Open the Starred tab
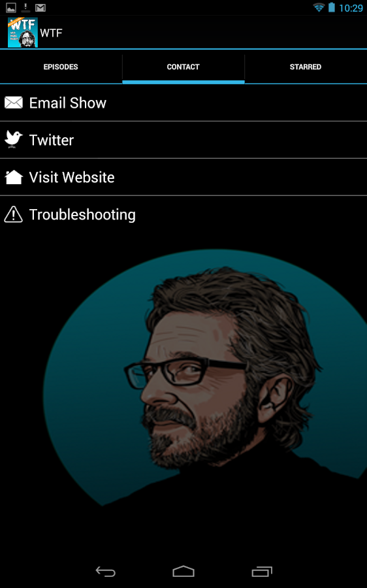This screenshot has height=588, width=367. coord(306,67)
